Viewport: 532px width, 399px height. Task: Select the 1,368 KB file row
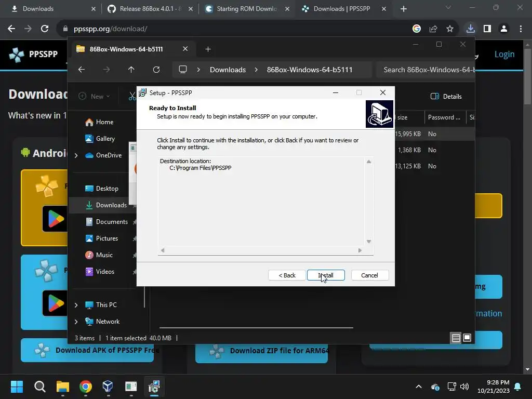(434, 150)
